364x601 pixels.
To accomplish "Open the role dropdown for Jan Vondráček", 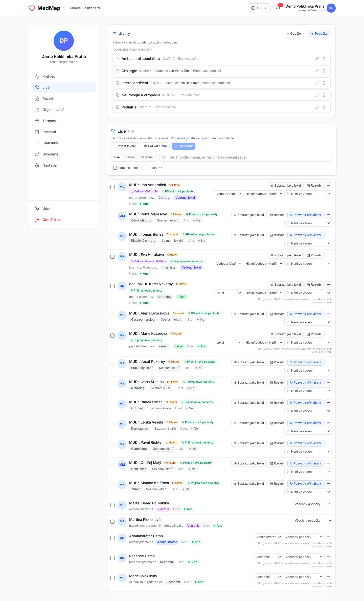I will [x=227, y=194].
